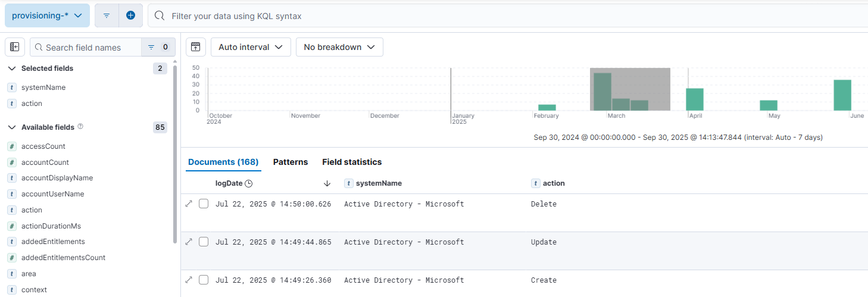
Task: Expand the Delete action document row
Action: pyautogui.click(x=189, y=204)
